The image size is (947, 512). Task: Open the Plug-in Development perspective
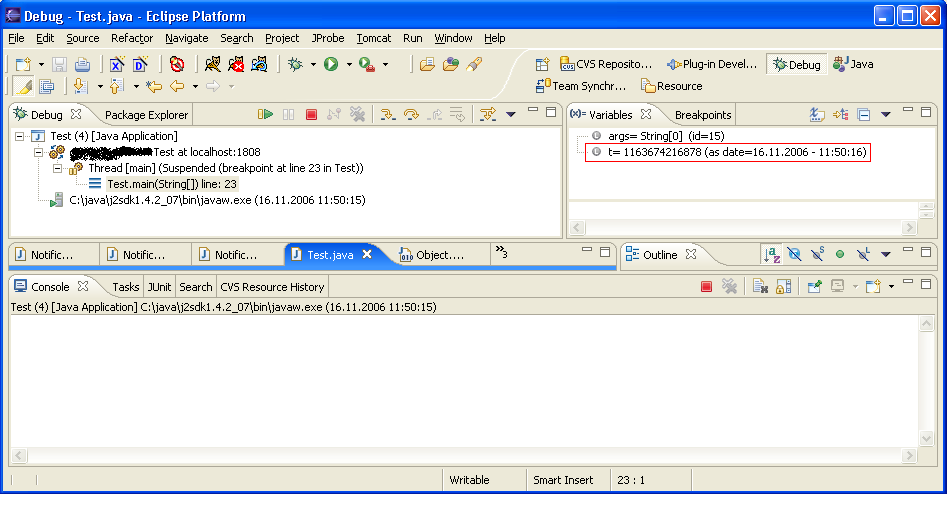coord(711,64)
